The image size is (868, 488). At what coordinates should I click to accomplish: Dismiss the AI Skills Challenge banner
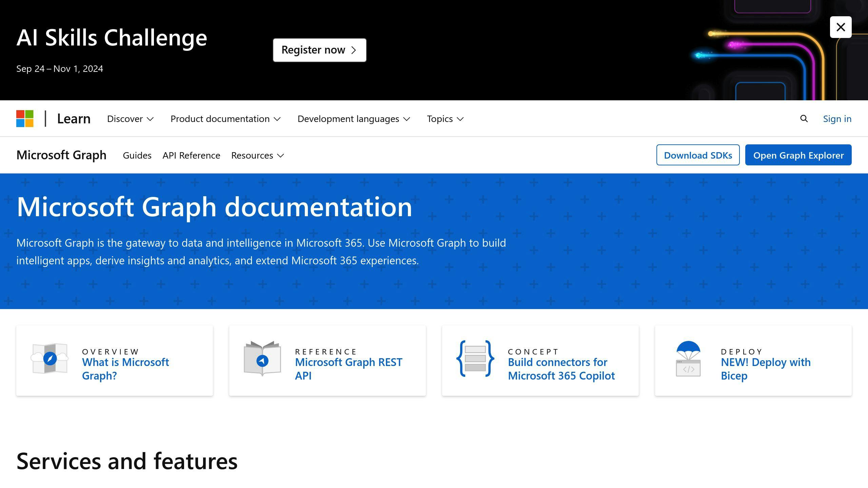[841, 27]
